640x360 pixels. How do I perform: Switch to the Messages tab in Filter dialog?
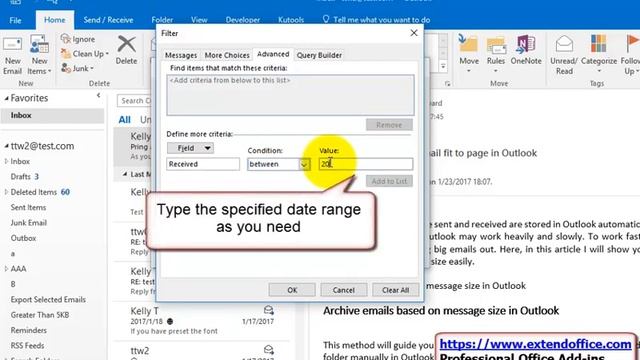coord(181,55)
